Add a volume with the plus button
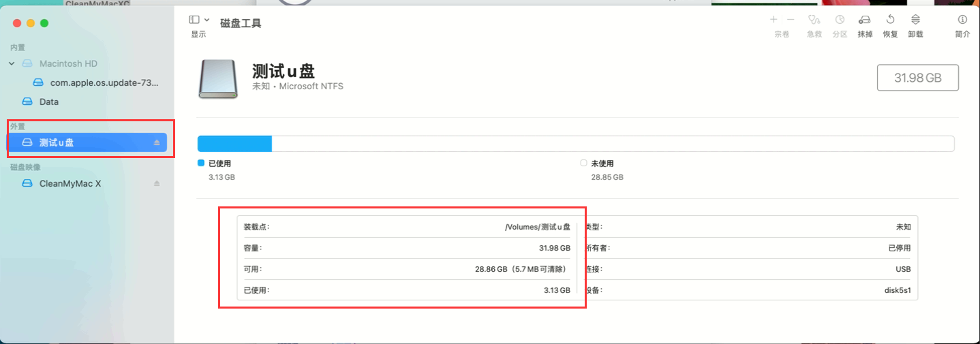 (774, 20)
